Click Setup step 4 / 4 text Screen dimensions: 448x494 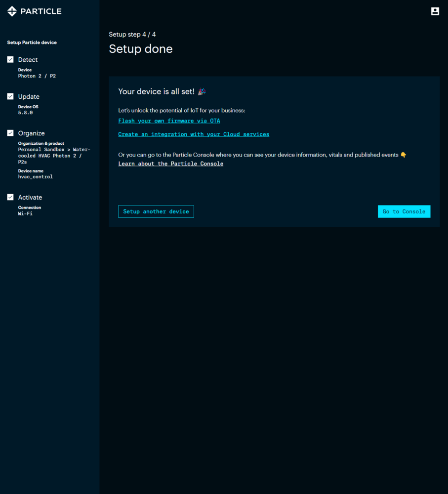click(x=132, y=35)
